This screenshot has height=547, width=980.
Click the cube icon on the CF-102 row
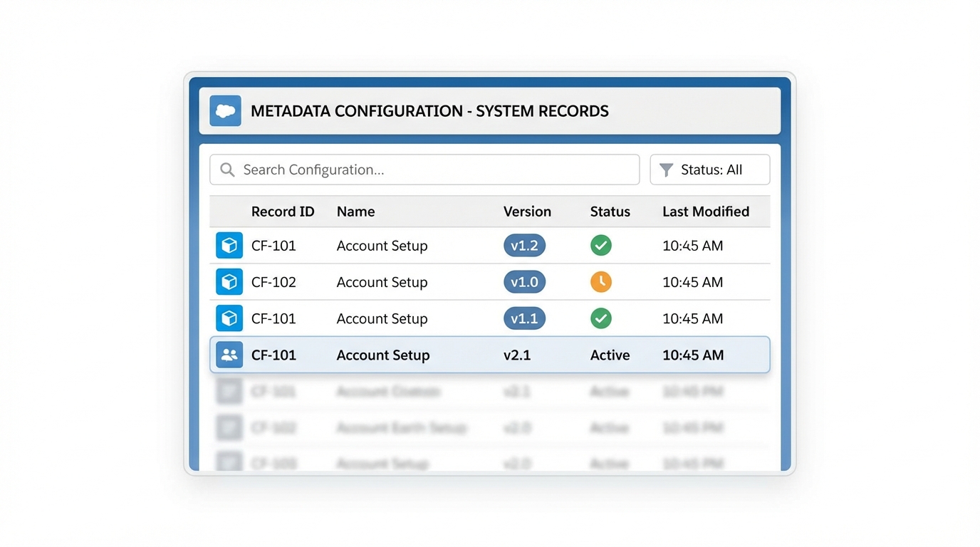[229, 281]
